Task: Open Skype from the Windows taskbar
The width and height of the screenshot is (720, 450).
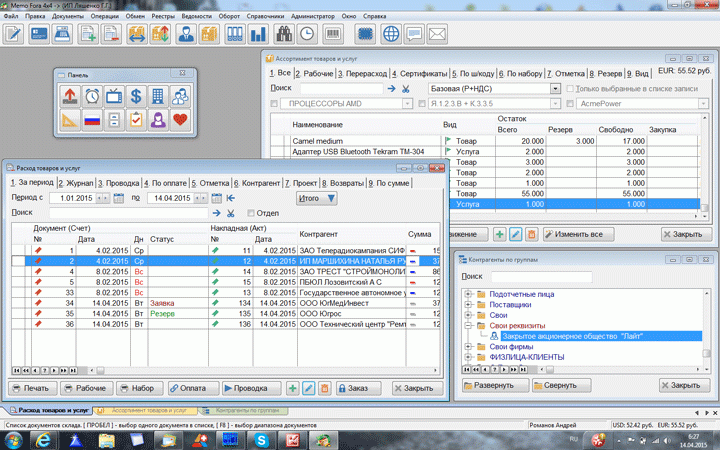Action: point(261,440)
